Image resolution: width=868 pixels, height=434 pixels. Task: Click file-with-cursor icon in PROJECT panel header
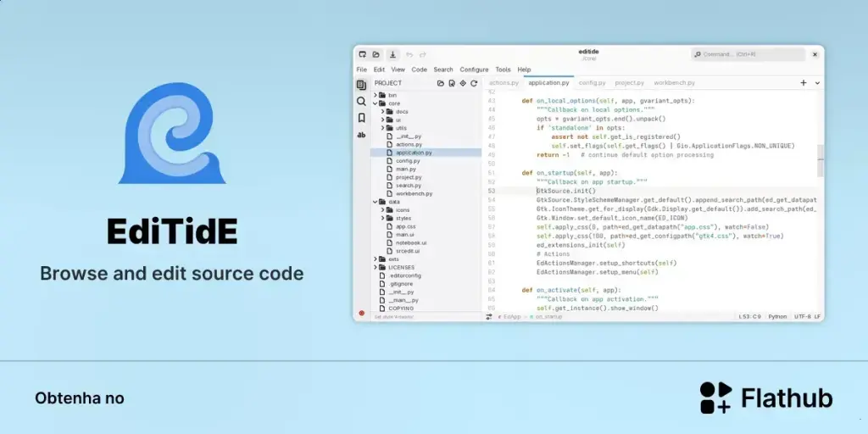coord(452,83)
